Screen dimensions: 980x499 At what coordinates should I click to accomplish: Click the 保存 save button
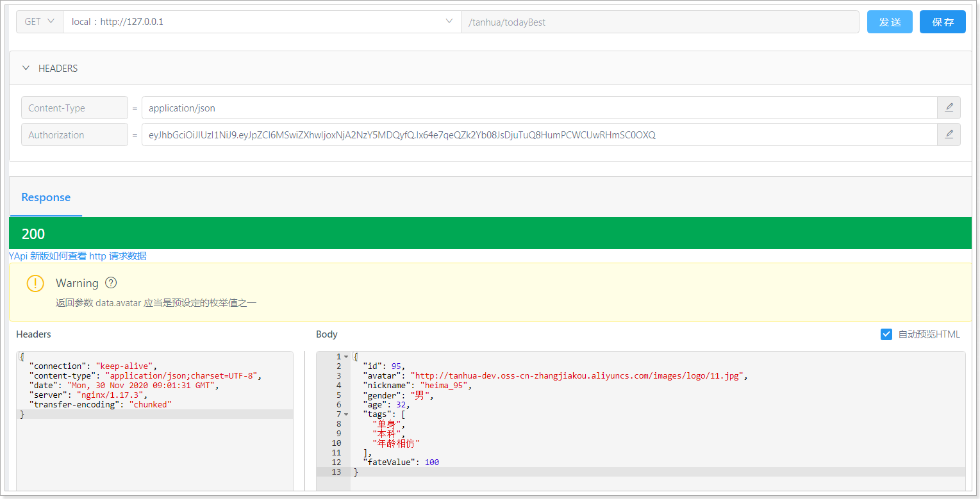coord(943,22)
